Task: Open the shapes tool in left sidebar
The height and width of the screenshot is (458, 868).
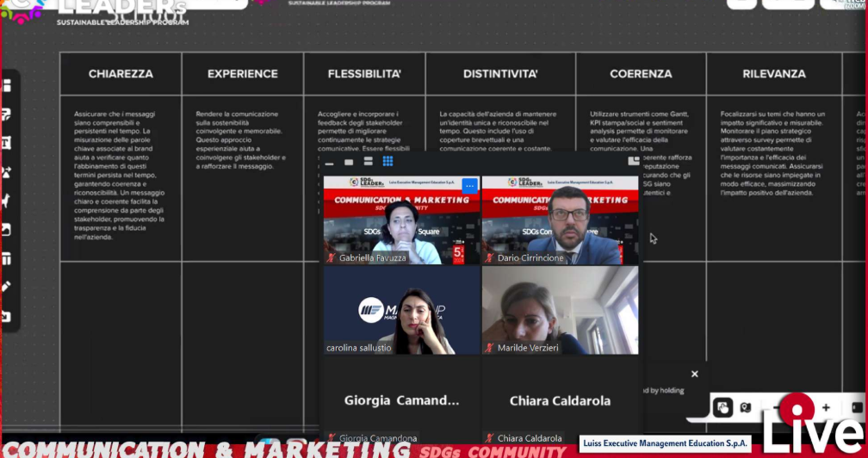Action: coord(7,172)
